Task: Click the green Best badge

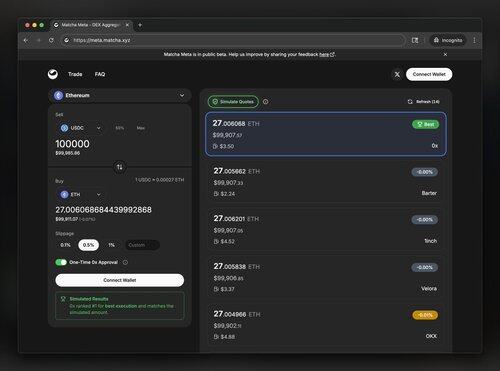Action: (x=426, y=124)
